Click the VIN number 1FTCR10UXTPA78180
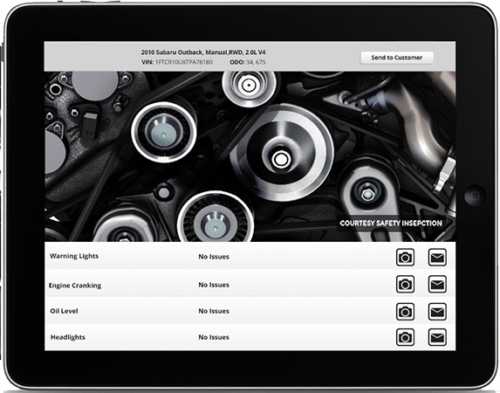 (184, 62)
